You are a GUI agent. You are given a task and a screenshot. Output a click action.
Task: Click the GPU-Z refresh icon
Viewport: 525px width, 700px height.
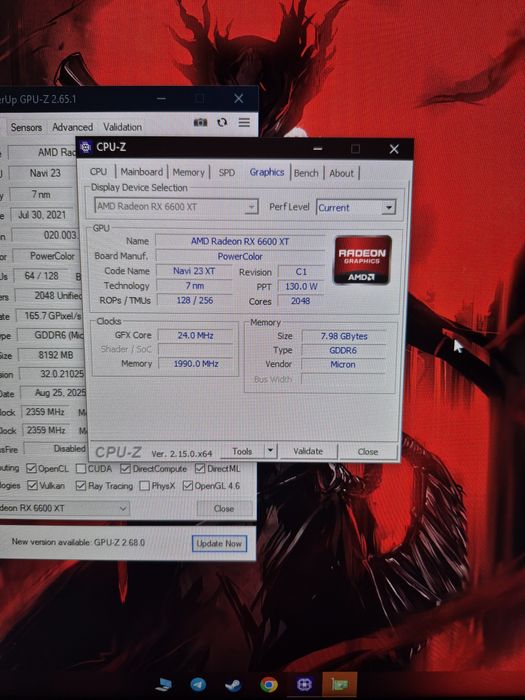tap(222, 122)
